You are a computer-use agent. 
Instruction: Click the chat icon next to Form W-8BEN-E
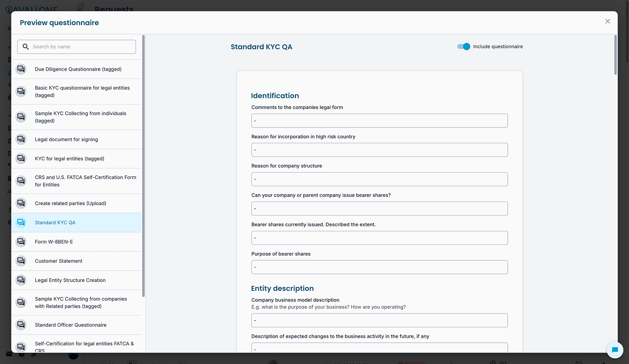pyautogui.click(x=21, y=242)
